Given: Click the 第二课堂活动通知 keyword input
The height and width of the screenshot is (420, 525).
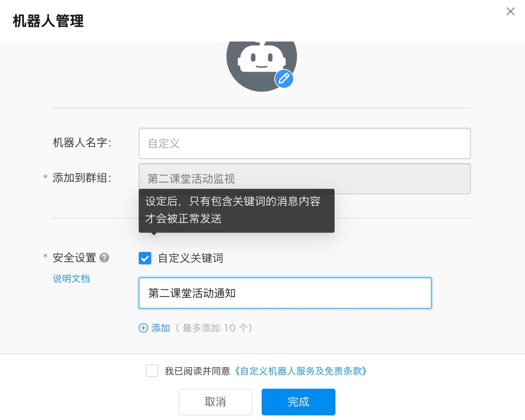Looking at the screenshot, I should 285,293.
